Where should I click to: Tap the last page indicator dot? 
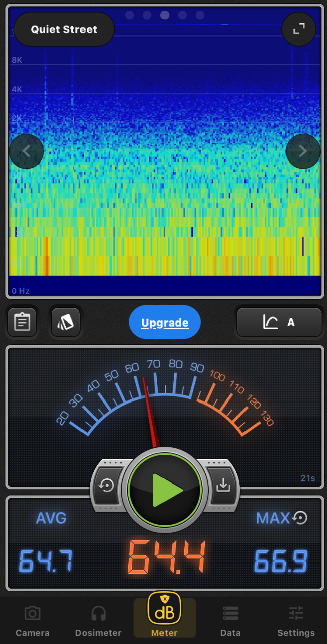pyautogui.click(x=200, y=15)
